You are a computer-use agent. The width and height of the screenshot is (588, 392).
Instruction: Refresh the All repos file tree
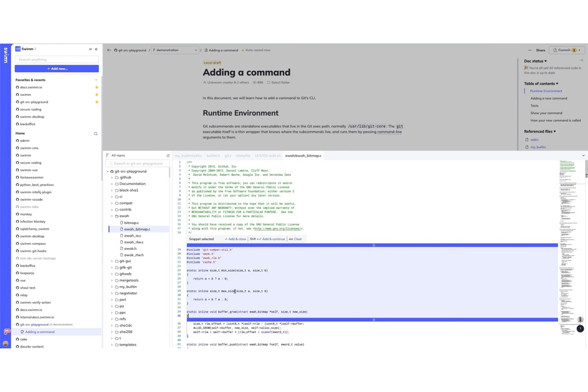(x=168, y=156)
